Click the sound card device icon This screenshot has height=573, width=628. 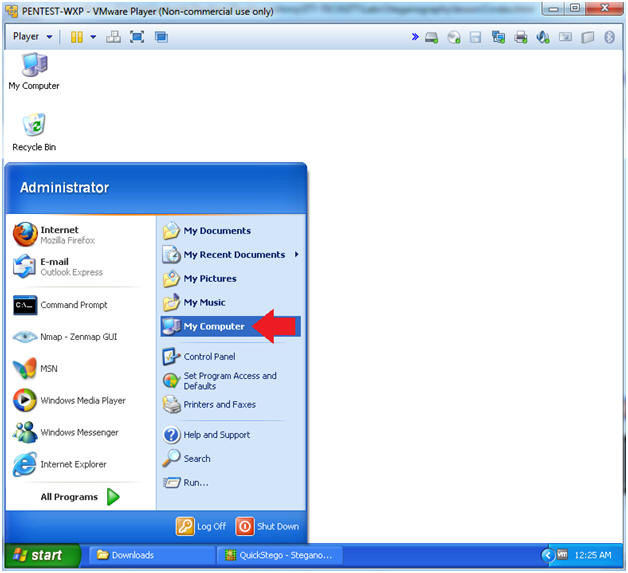[x=543, y=37]
